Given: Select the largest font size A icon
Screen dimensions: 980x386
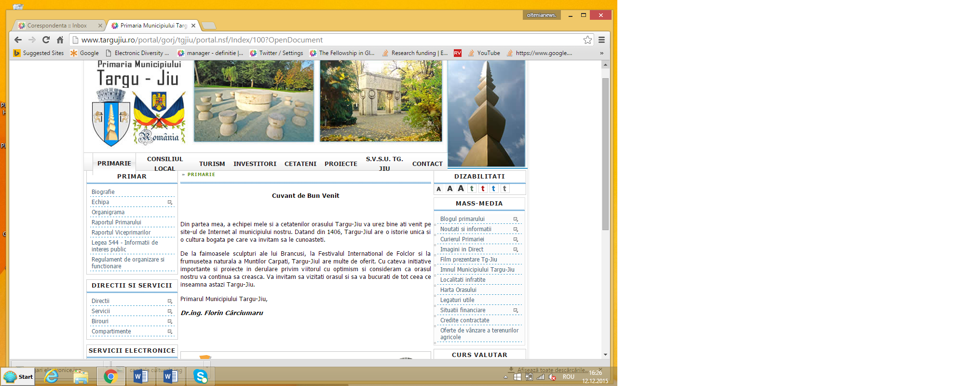Looking at the screenshot, I should (461, 189).
